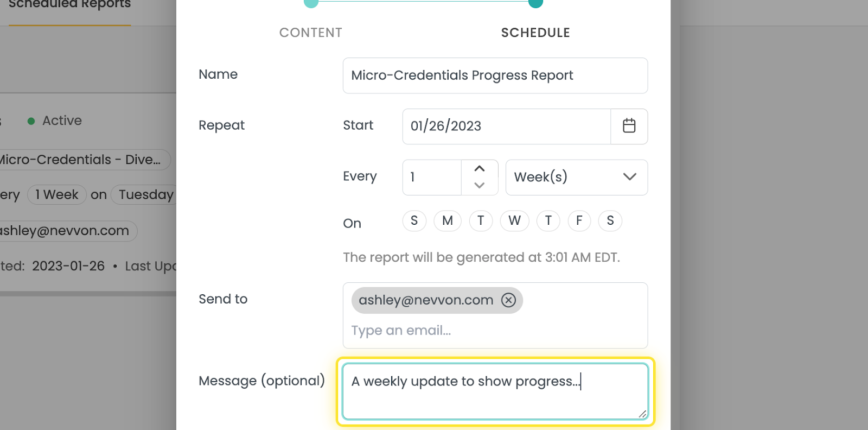The width and height of the screenshot is (868, 430).
Task: Toggle Friday day selector
Action: click(x=579, y=221)
